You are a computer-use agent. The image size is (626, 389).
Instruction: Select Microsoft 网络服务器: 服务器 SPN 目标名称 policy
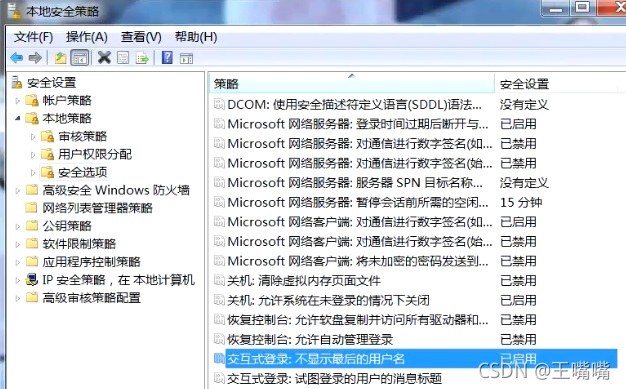pyautogui.click(x=355, y=183)
